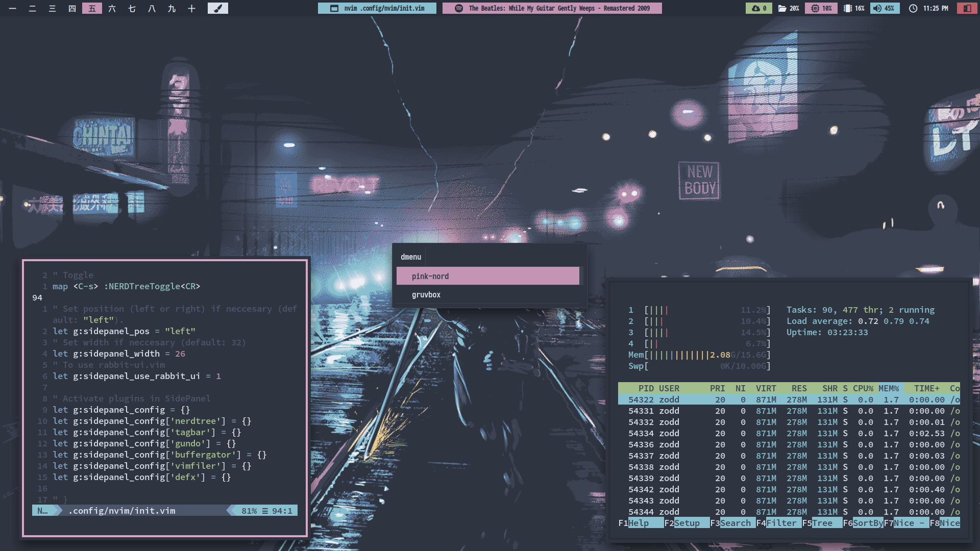The height and width of the screenshot is (551, 980).
Task: Click CPU% column header in htop
Action: pos(863,388)
